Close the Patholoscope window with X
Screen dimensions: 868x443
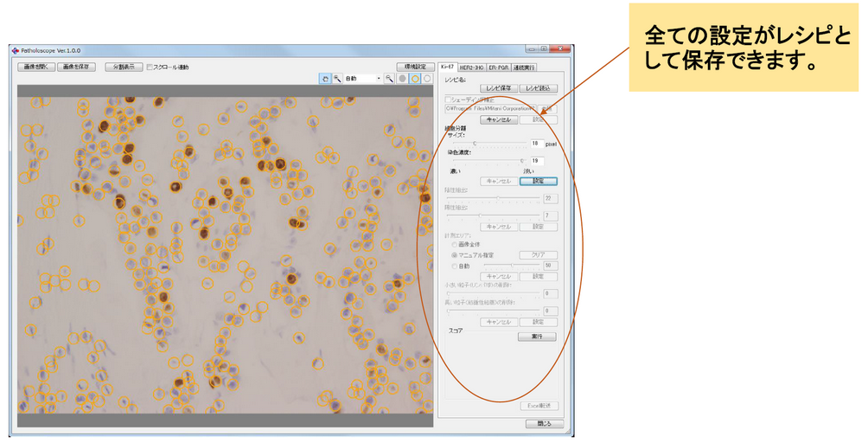click(x=560, y=49)
